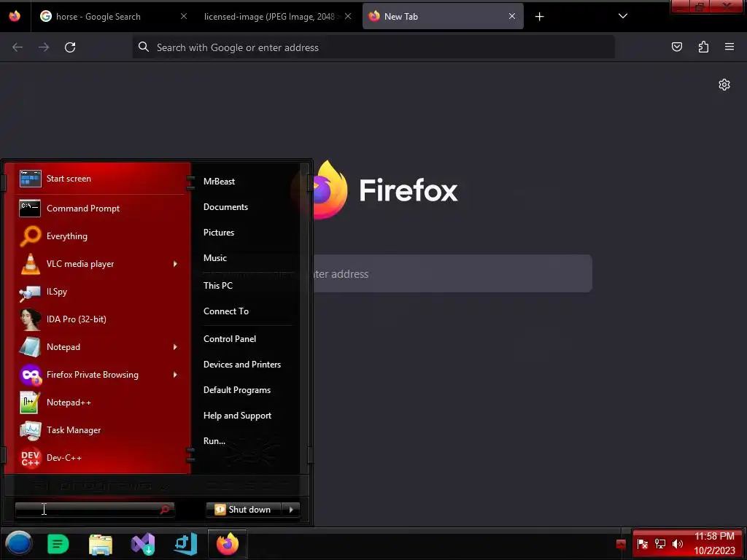
Task: Go forward to next page
Action: coord(44,47)
